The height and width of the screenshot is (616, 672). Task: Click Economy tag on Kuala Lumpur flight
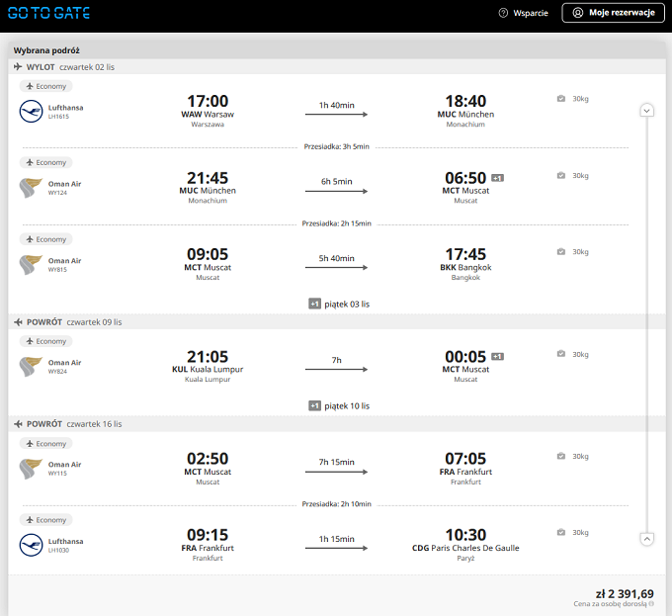tap(45, 341)
